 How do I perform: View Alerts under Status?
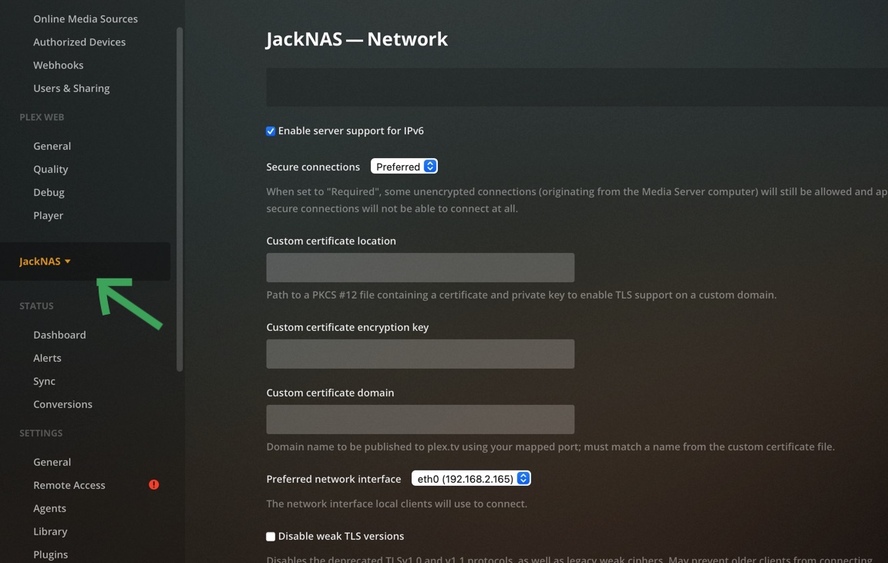coord(47,358)
